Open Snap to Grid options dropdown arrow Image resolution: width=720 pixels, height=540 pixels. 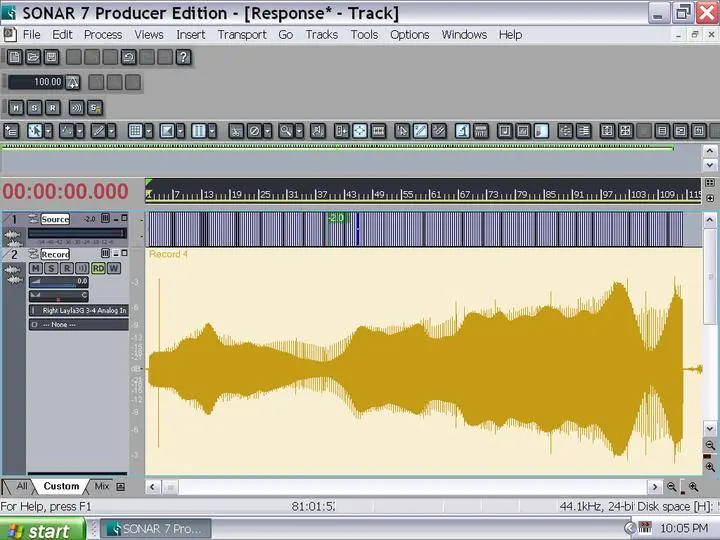coord(148,131)
